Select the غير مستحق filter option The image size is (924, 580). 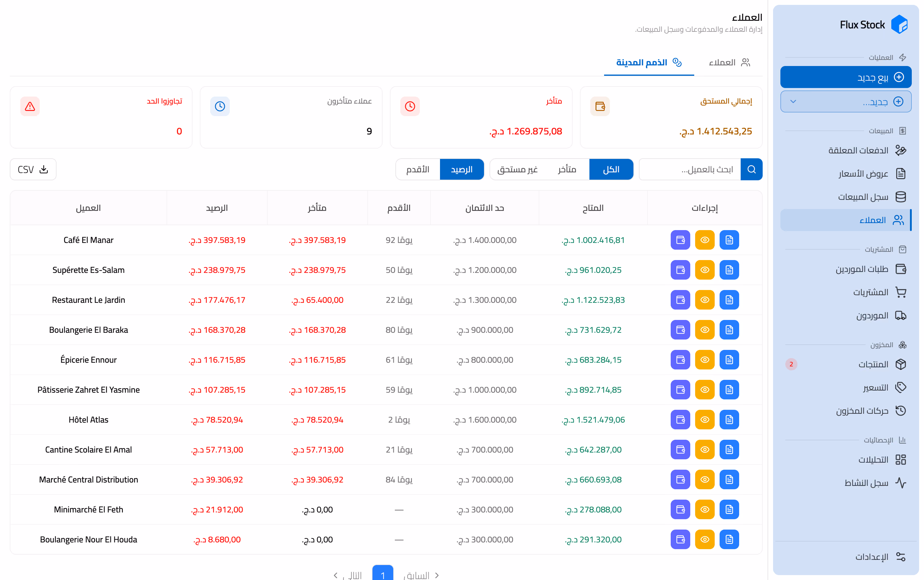tap(517, 169)
